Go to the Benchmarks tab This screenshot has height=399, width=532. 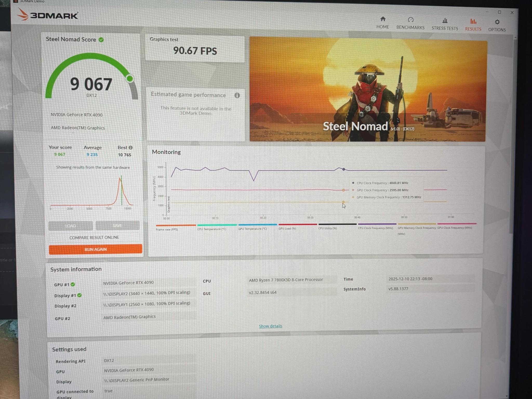click(410, 23)
